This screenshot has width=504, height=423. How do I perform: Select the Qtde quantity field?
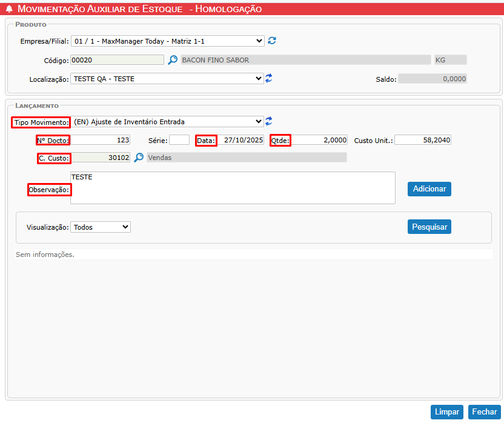click(x=319, y=140)
